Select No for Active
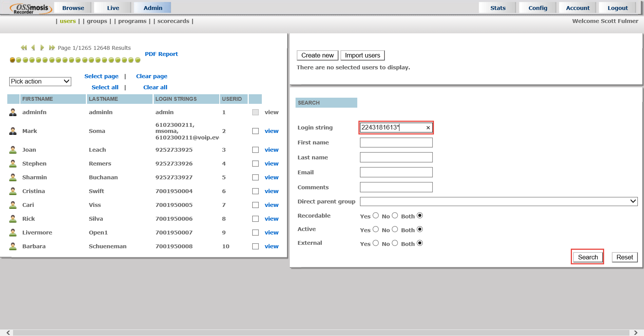Image resolution: width=644 pixels, height=336 pixels. [x=395, y=229]
